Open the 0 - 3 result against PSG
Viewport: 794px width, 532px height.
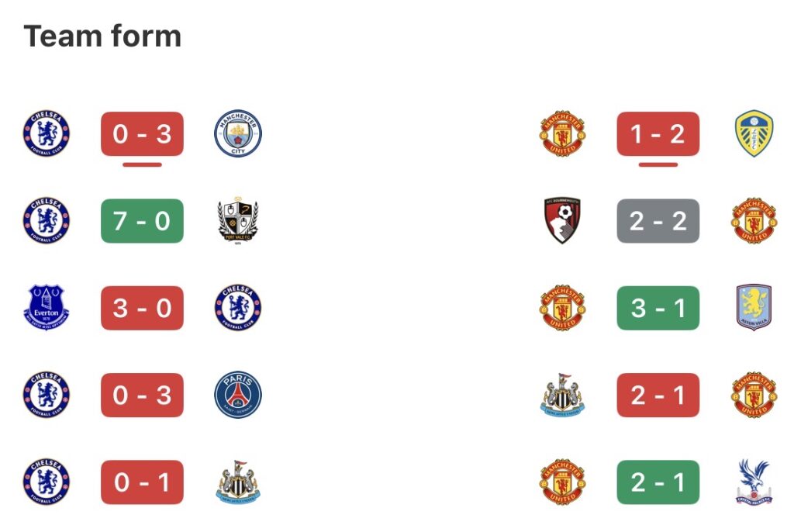142,395
